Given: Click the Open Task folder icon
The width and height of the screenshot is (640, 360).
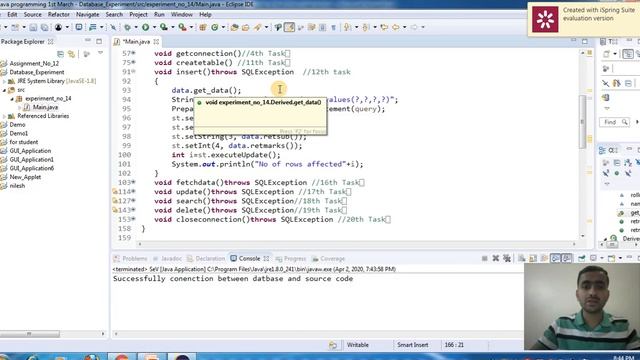Looking at the screenshot, I should coord(246,27).
